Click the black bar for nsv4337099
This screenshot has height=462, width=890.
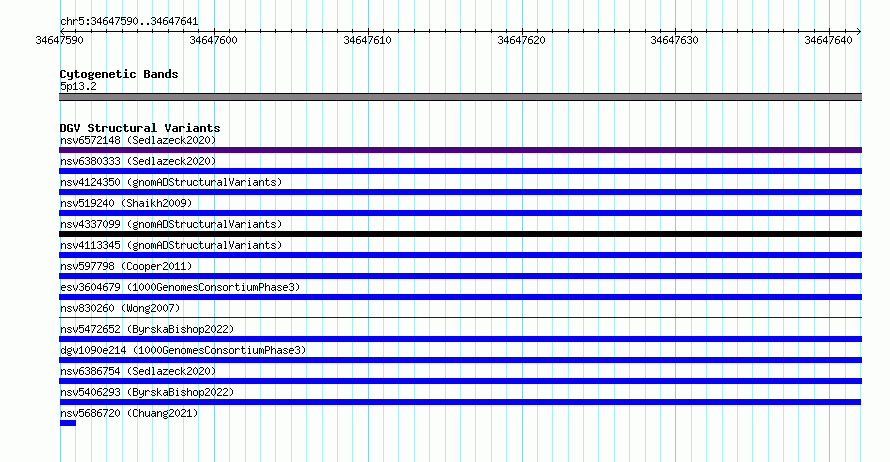pos(460,234)
